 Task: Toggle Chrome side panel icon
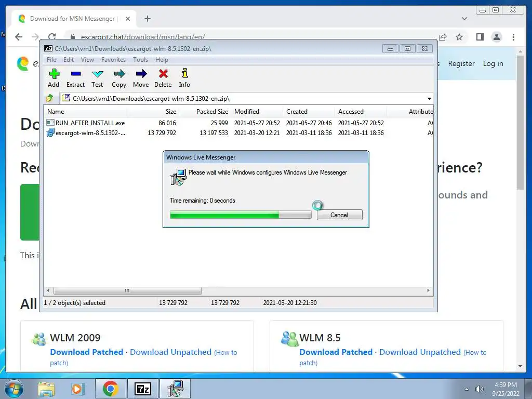coord(480,37)
